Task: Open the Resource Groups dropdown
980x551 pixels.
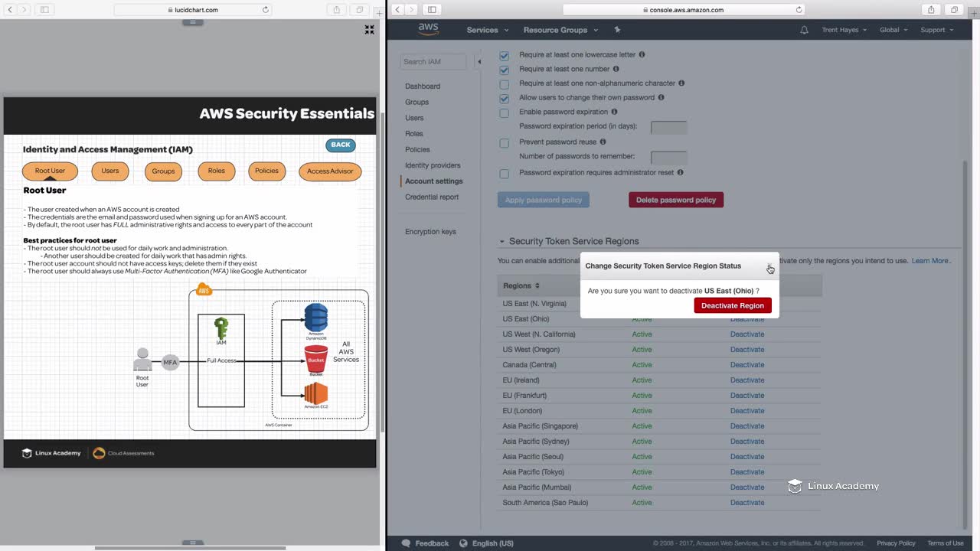Action: 561,30
